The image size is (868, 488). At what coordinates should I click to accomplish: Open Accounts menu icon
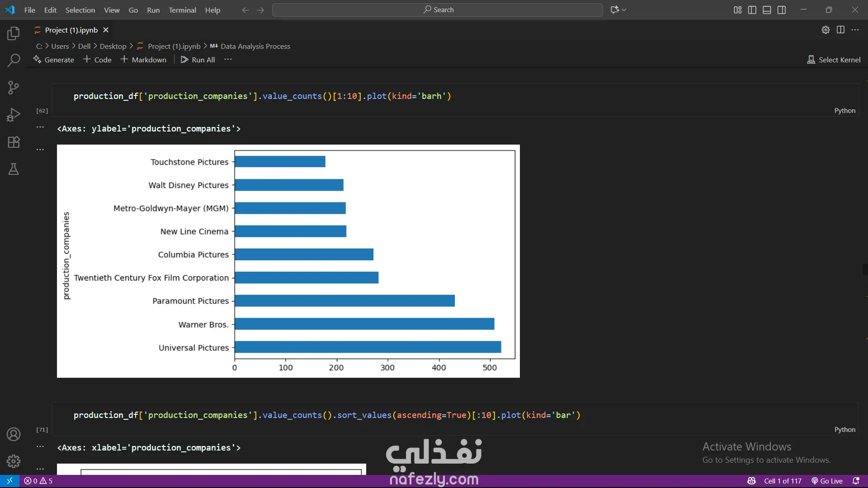pyautogui.click(x=14, y=434)
